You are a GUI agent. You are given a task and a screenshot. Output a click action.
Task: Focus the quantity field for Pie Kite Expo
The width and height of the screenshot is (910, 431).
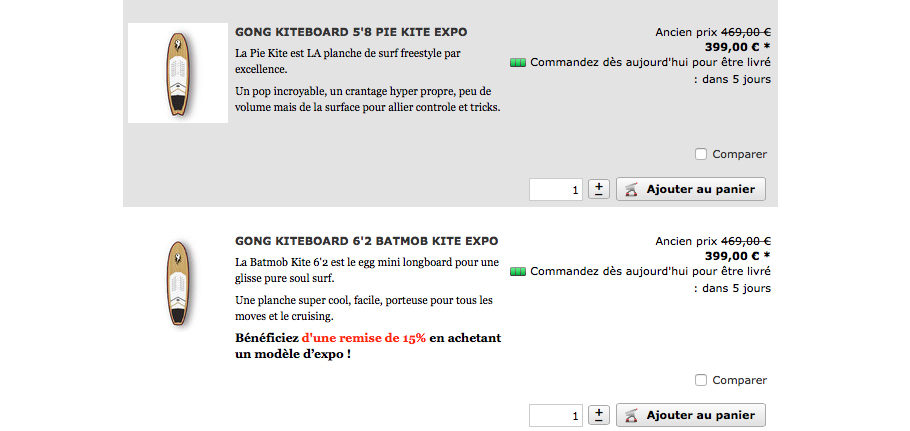(556, 190)
